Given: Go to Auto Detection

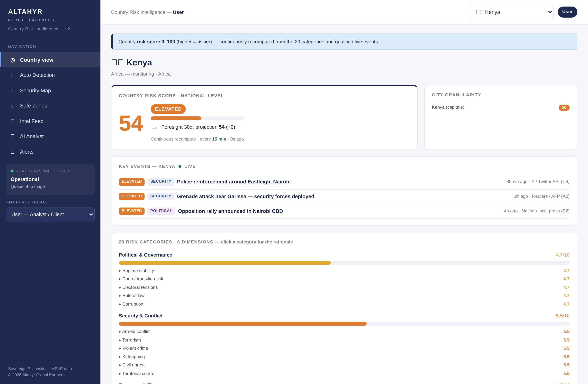Looking at the screenshot, I should pos(50,75).
